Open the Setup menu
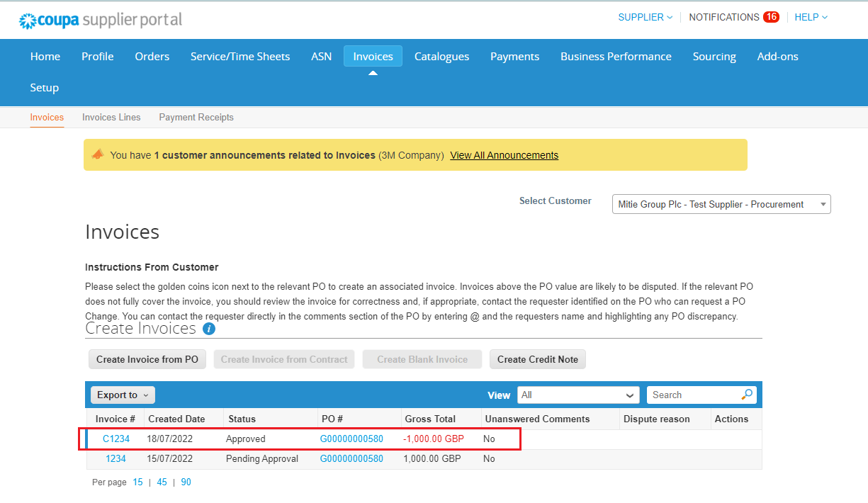This screenshot has height=503, width=868. (44, 88)
